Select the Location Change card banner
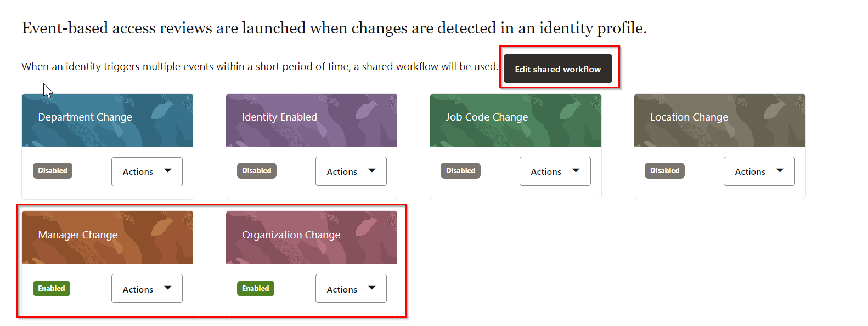Viewport: 868px width, 326px height. click(719, 120)
